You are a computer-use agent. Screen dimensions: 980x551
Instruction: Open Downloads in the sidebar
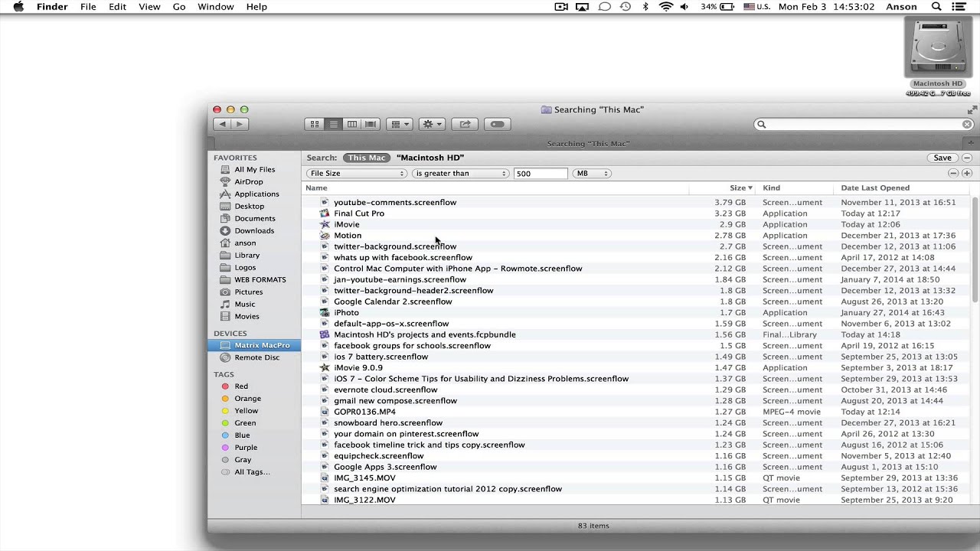(254, 230)
